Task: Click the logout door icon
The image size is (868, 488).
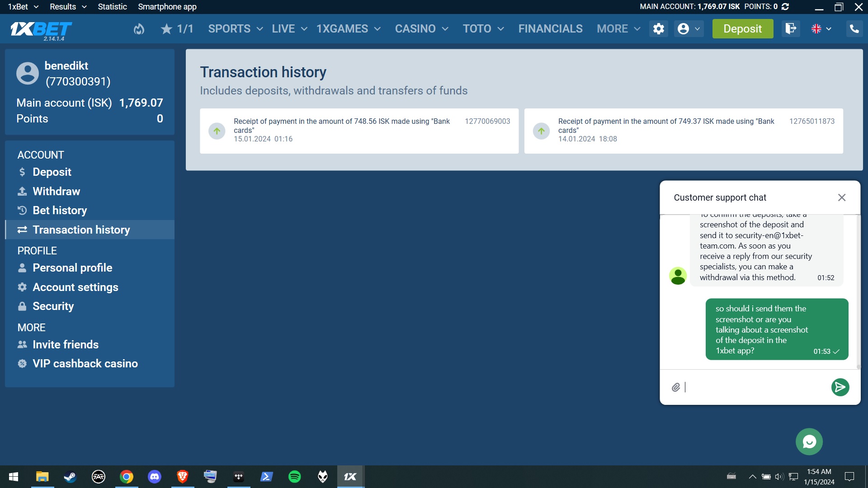Action: tap(791, 29)
